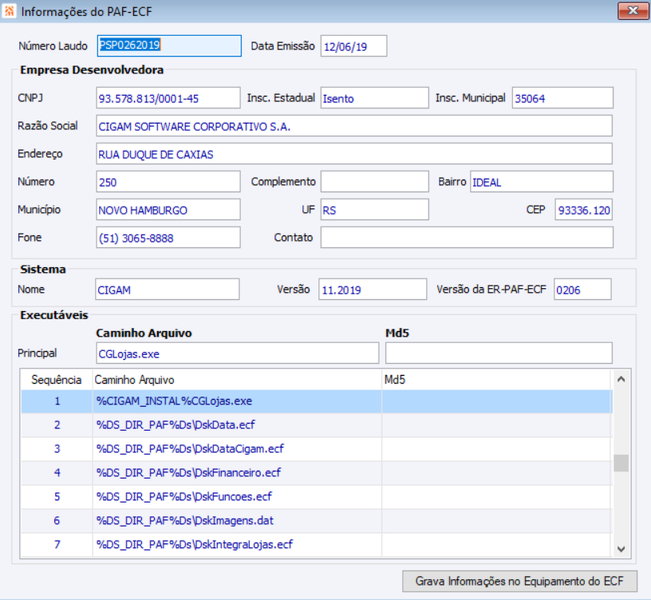Click the Endereço input field
Viewport: 651px width, 600px height.
354,154
